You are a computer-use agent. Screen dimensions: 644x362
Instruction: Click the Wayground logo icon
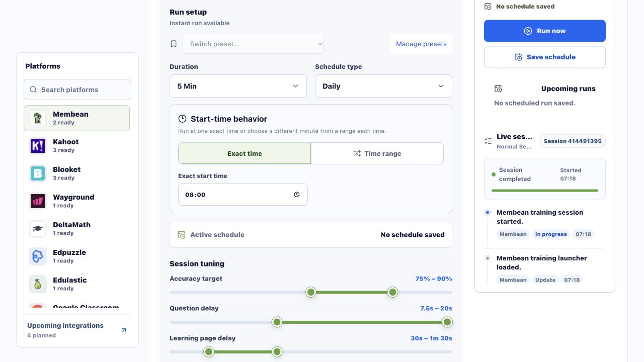coord(37,201)
